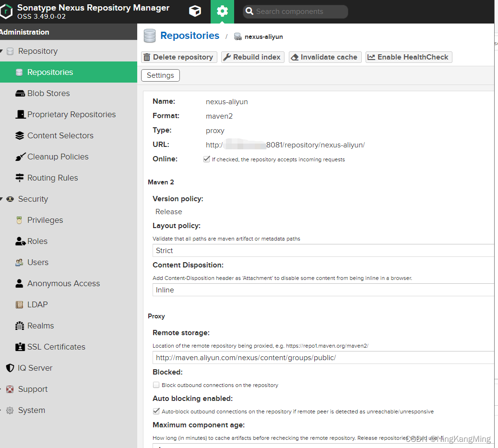
Task: Enable Block outbound connections checkbox
Action: (156, 385)
